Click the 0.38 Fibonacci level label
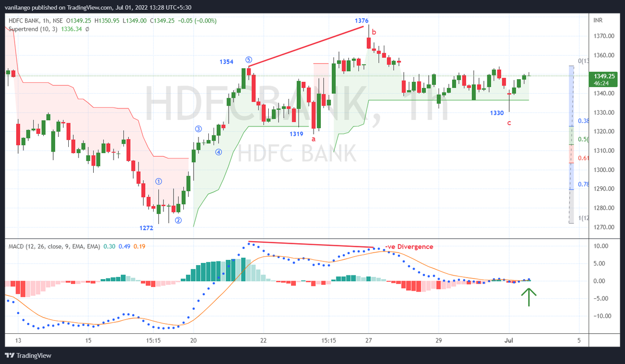 pos(584,121)
